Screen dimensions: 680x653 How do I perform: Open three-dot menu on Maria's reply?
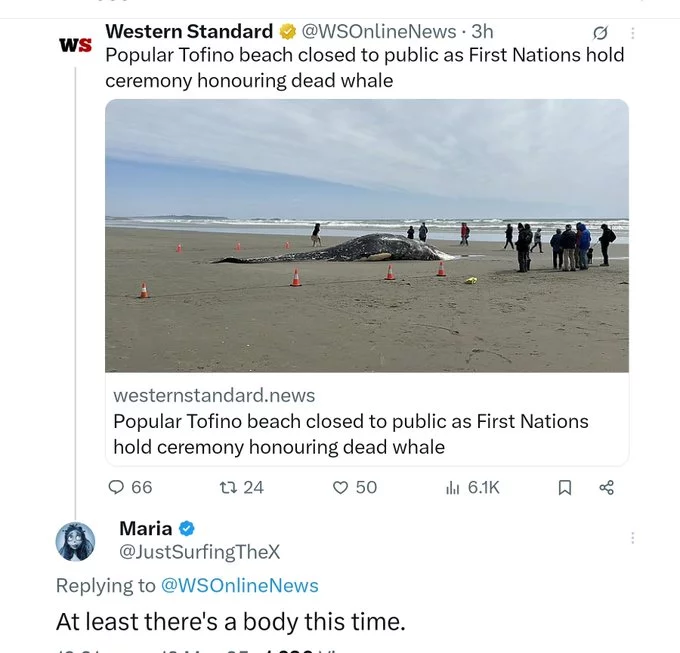click(x=633, y=538)
